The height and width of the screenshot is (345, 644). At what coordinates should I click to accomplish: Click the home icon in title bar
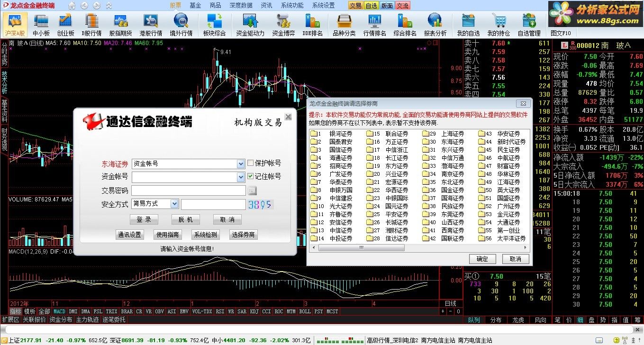pos(72,6)
